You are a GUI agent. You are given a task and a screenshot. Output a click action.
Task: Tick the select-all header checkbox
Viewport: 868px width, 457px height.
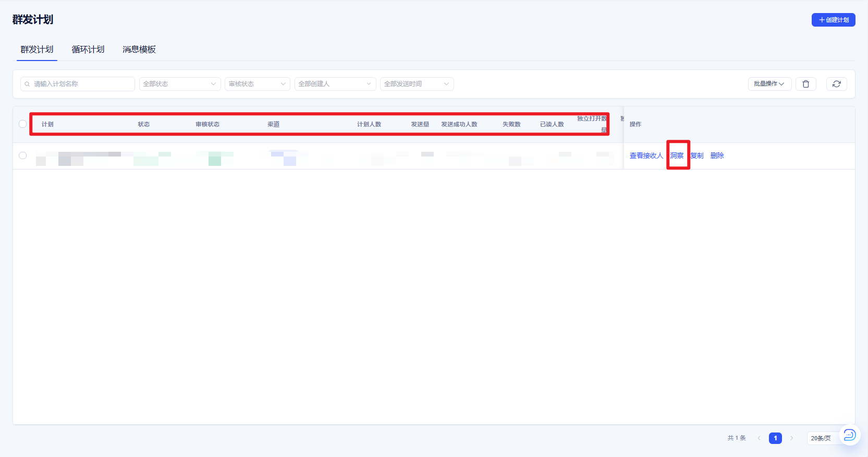coord(22,124)
